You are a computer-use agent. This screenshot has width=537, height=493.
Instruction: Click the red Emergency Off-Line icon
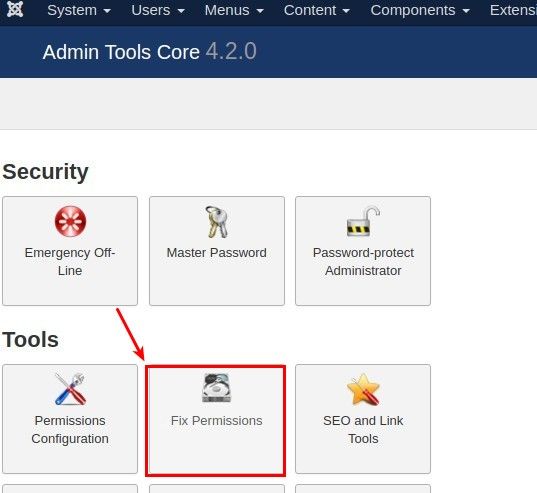pos(70,222)
